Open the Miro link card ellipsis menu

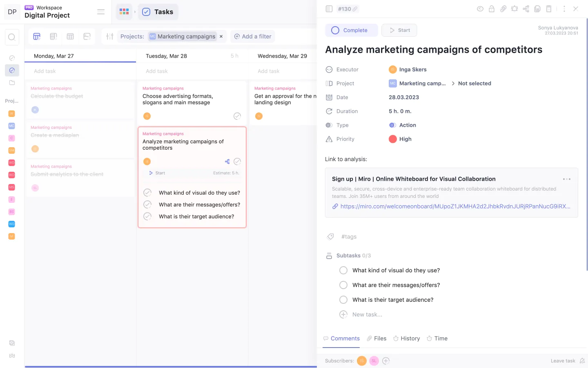click(x=566, y=179)
